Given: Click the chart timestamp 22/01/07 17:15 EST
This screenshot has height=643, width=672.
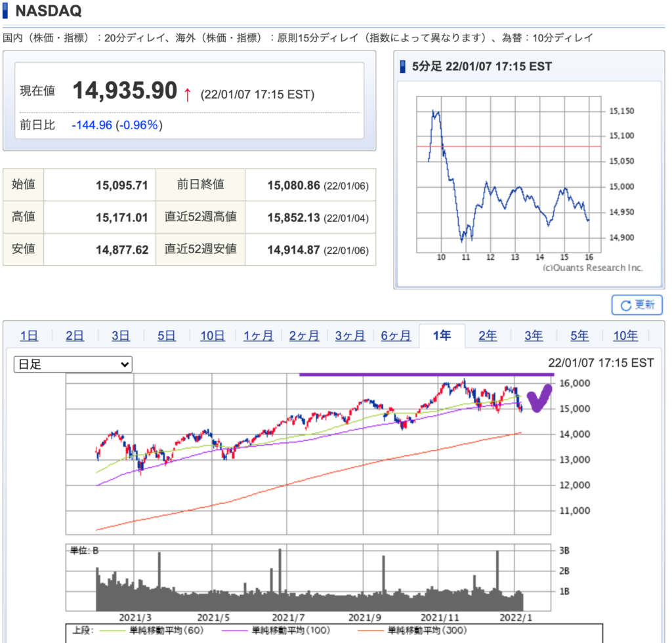Looking at the screenshot, I should (601, 363).
